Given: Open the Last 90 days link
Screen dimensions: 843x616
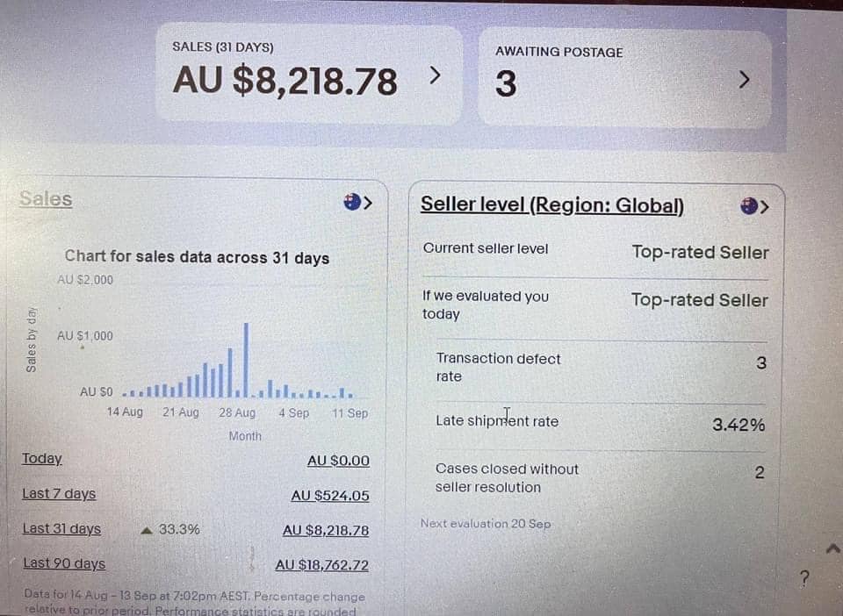Looking at the screenshot, I should pos(64,564).
